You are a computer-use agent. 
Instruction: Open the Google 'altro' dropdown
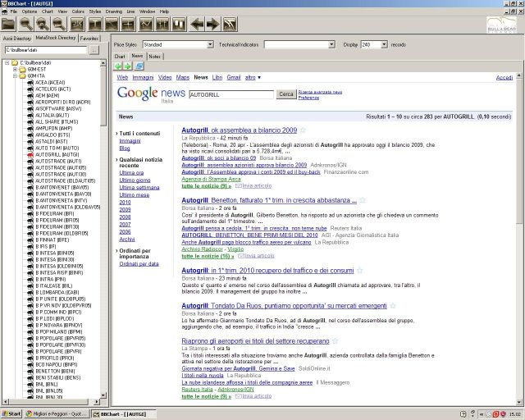(x=253, y=77)
